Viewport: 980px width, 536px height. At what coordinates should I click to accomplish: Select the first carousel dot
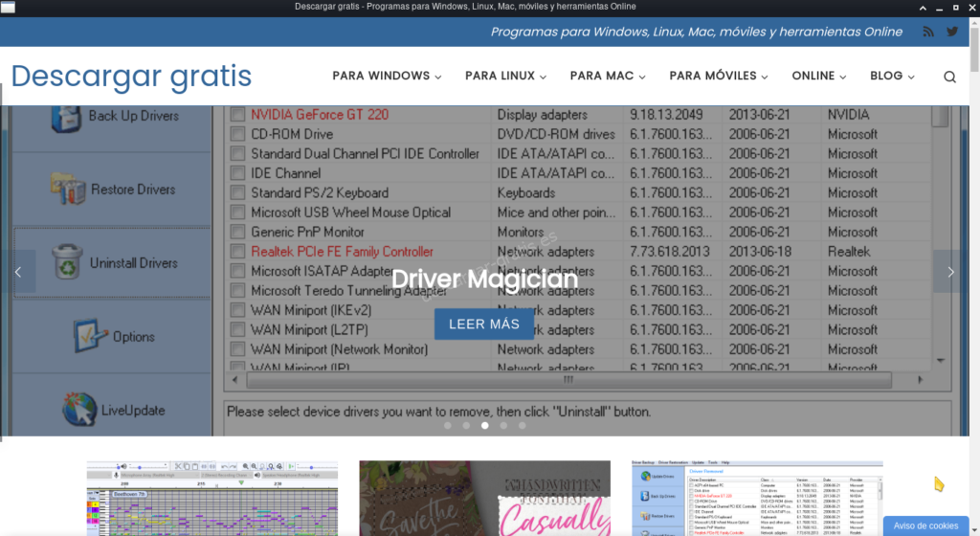tap(448, 425)
